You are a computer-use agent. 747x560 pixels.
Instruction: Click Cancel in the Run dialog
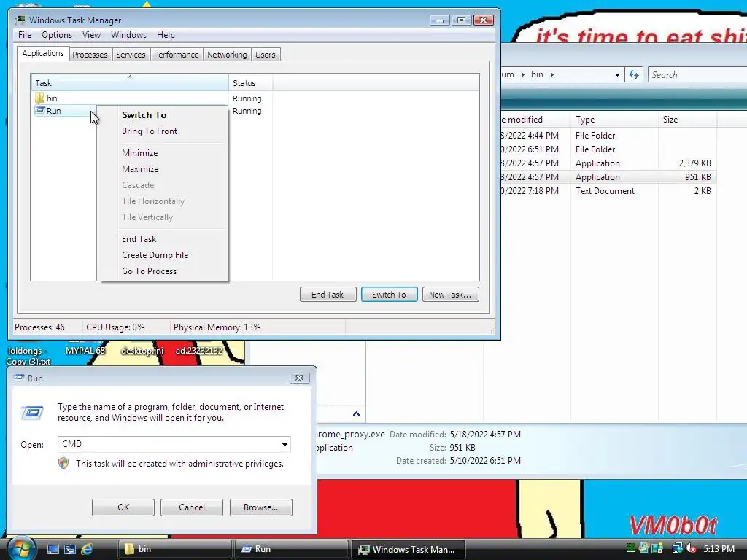[192, 507]
